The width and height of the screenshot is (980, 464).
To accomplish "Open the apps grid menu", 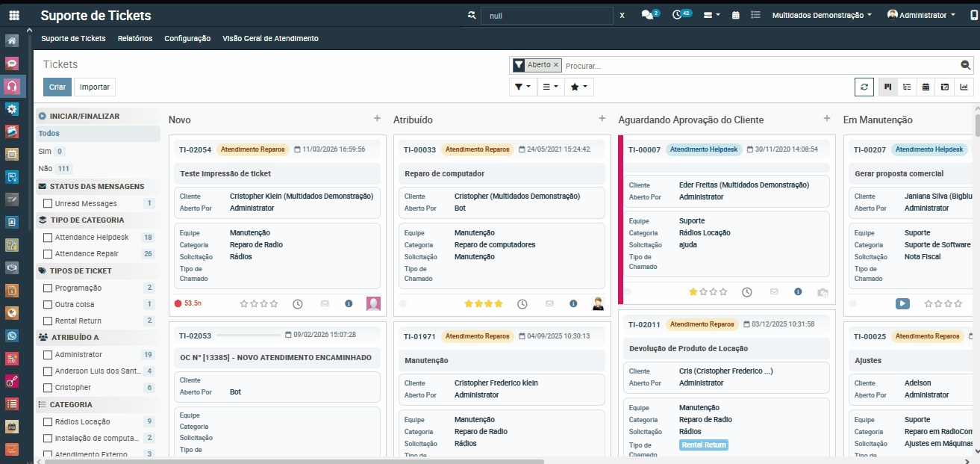I will point(14,15).
